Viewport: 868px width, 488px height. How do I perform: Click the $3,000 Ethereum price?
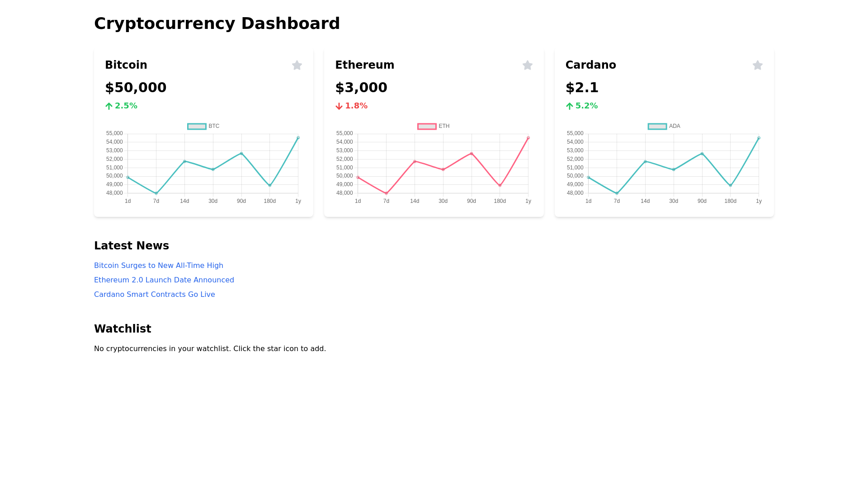click(x=361, y=88)
